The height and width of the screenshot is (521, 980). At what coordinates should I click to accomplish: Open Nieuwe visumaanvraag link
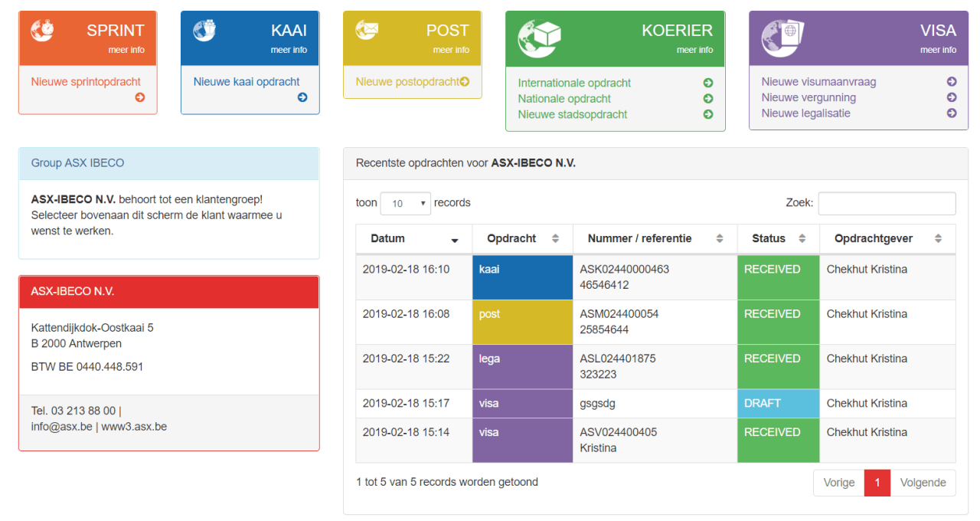[818, 82]
